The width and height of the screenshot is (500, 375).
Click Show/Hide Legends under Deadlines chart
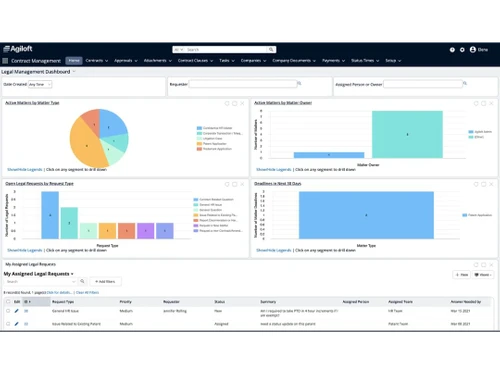(x=274, y=250)
